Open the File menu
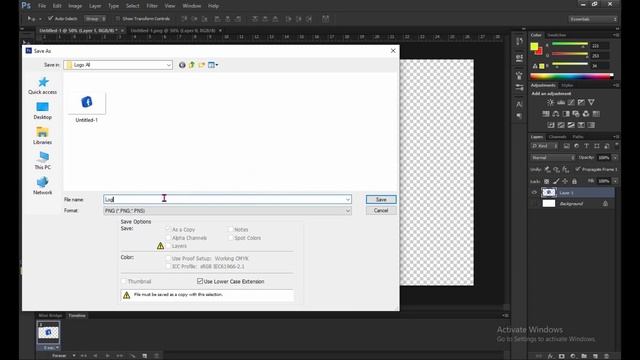Image resolution: width=640 pixels, height=360 pixels. click(x=42, y=6)
